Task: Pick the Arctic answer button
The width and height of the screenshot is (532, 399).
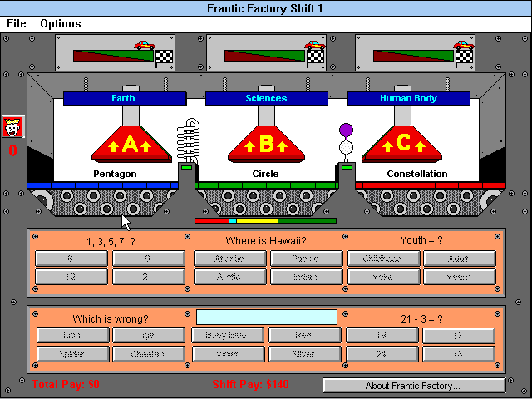Action: coord(229,277)
